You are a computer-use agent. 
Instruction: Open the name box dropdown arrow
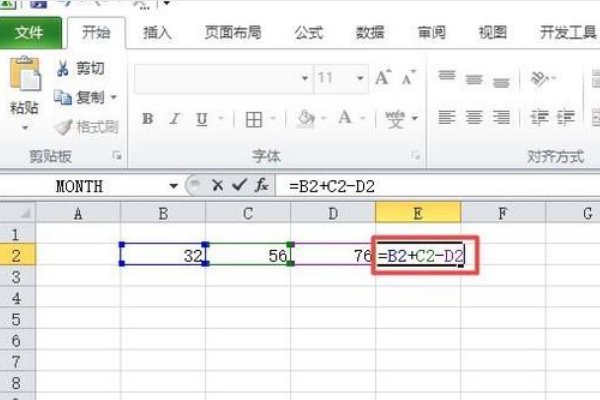tap(173, 186)
